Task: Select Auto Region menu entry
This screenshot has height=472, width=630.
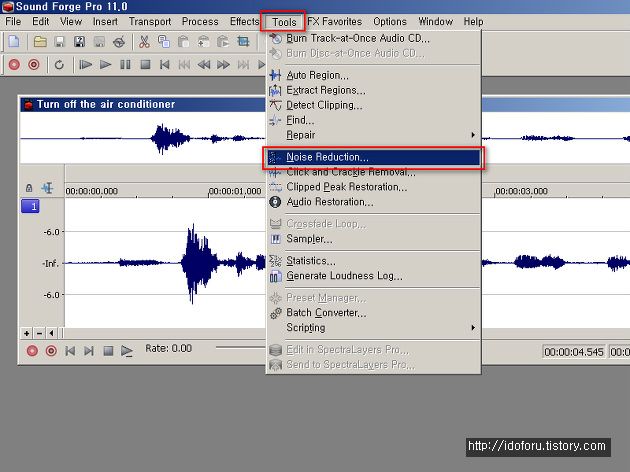Action: pos(374,75)
